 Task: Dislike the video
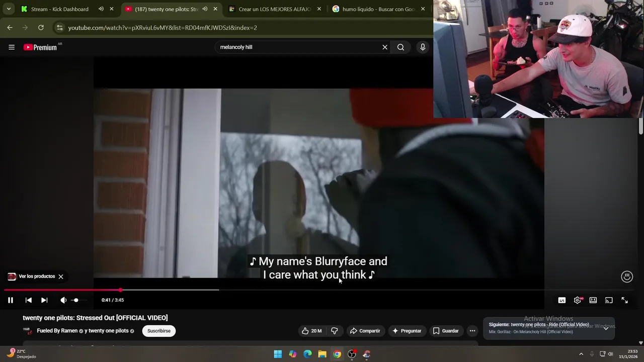335,331
